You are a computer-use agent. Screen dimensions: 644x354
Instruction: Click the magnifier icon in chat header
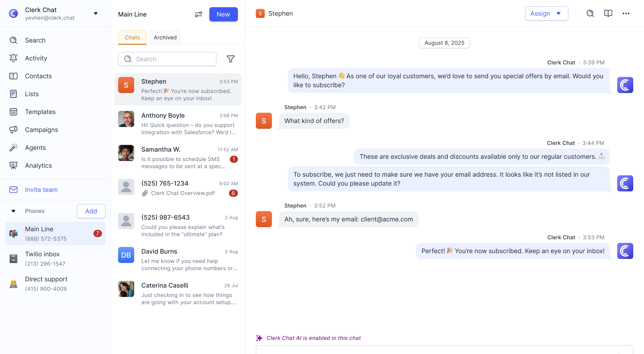590,13
